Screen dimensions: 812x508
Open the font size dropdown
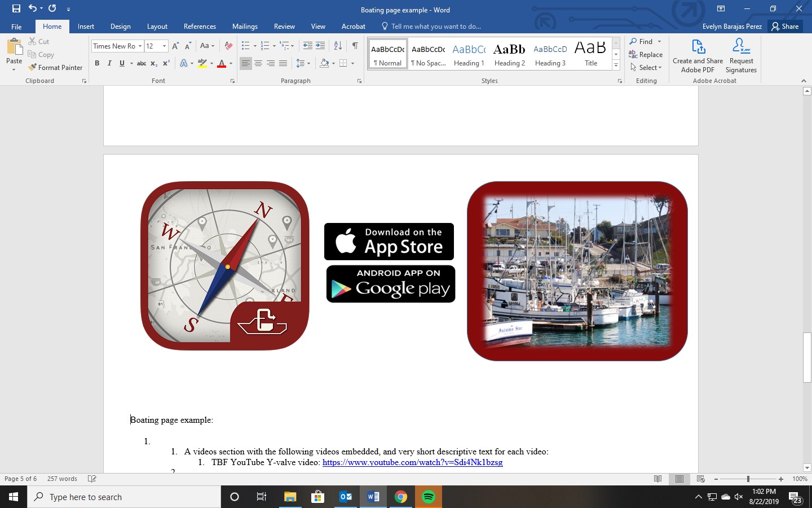[164, 46]
